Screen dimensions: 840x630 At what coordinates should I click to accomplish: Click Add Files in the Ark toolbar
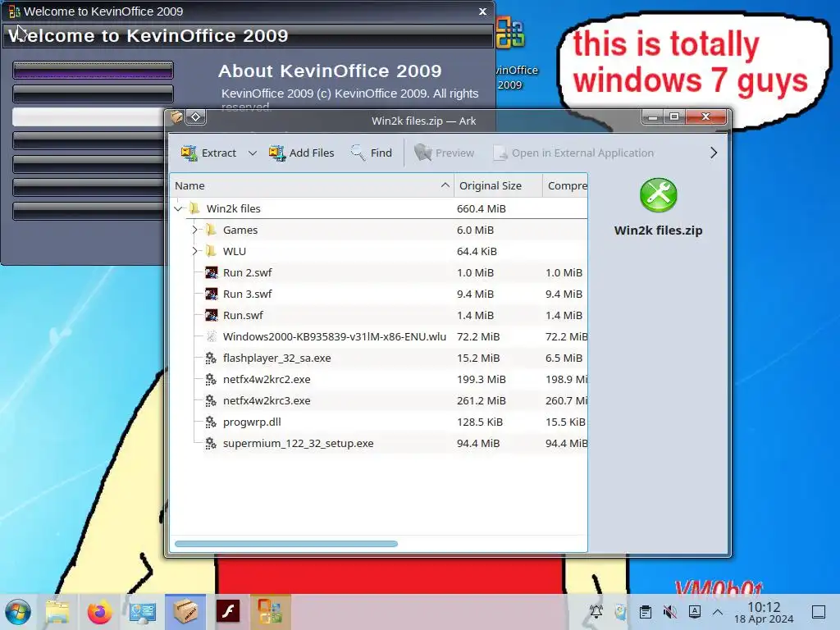click(301, 153)
